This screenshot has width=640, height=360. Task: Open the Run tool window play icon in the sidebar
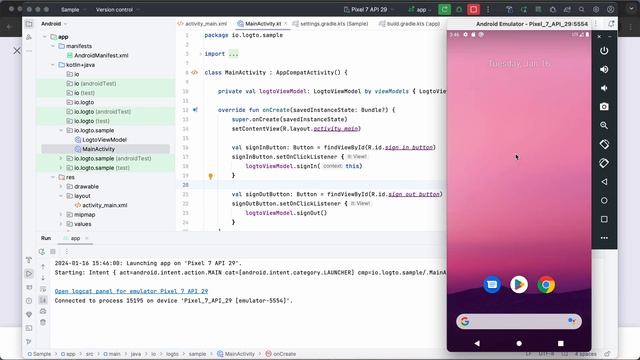pyautogui.click(x=29, y=273)
